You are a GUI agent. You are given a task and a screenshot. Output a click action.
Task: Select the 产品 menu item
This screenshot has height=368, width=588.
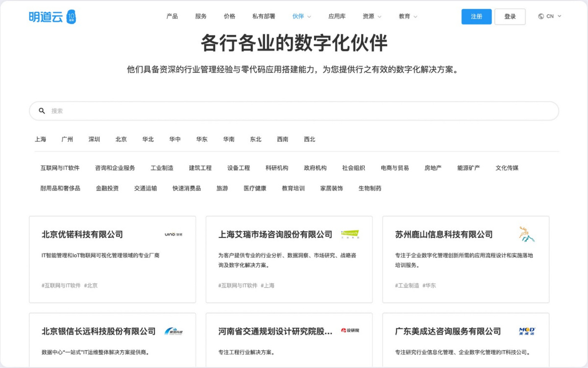[172, 16]
